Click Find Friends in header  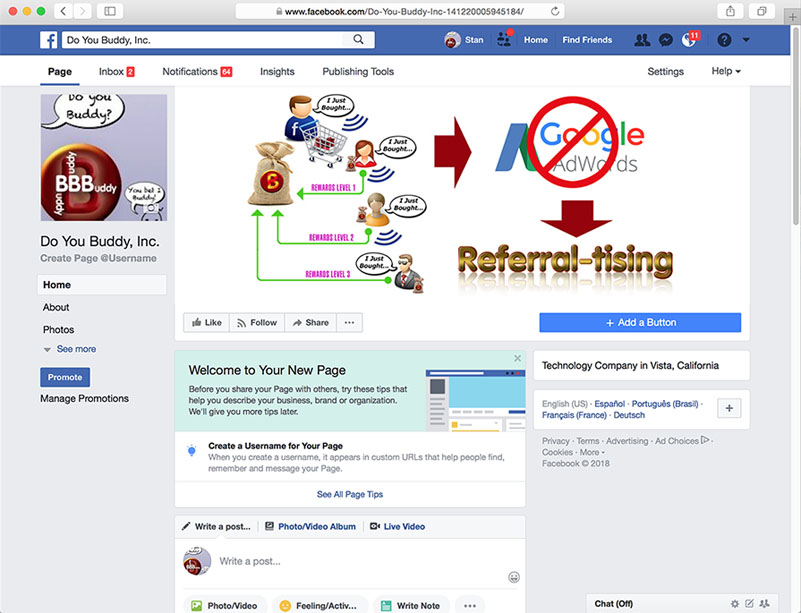587,40
